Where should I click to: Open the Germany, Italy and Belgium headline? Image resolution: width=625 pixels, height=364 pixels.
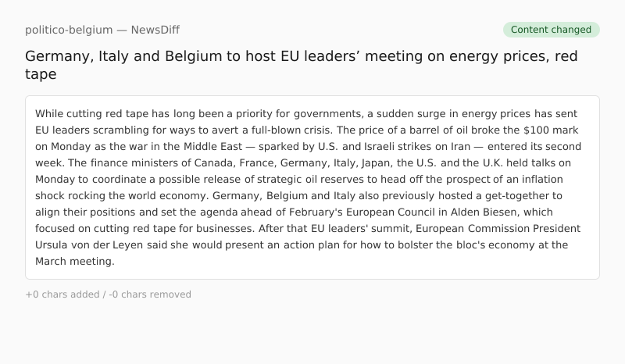click(301, 65)
